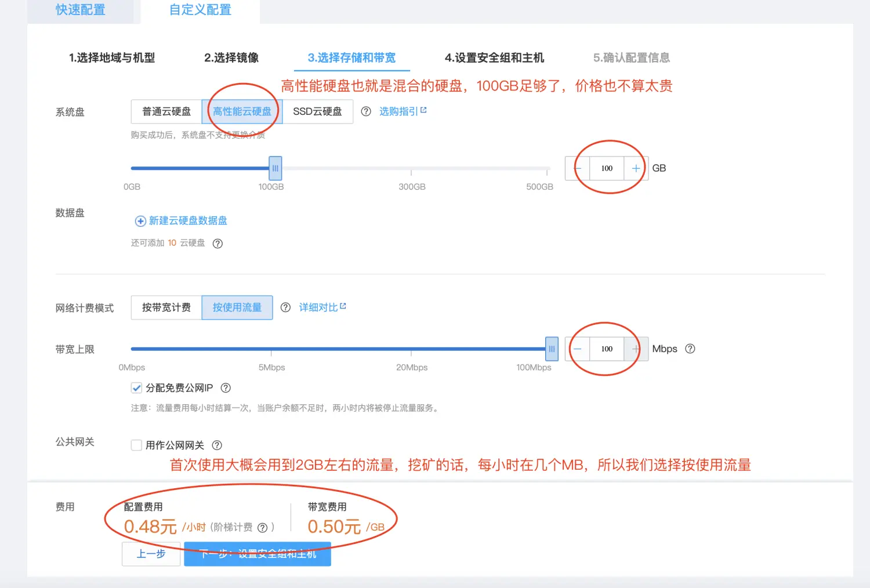Decrease system disk size with minus button
This screenshot has height=588, width=870.
pyautogui.click(x=578, y=168)
